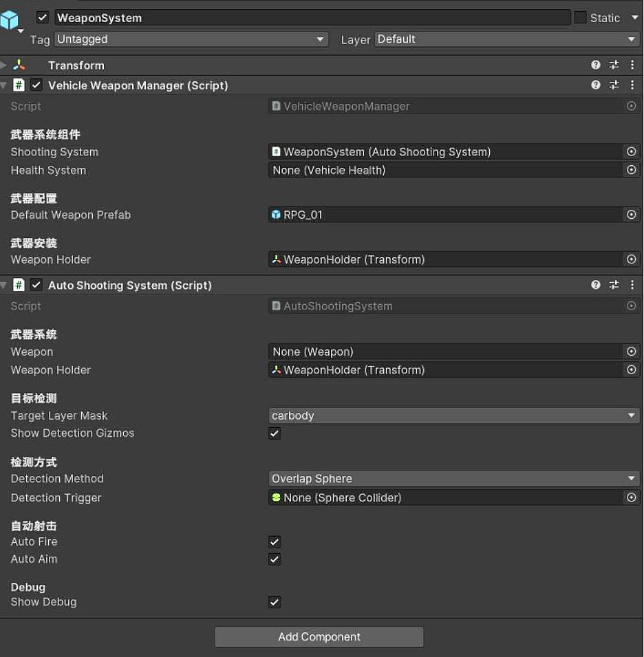Click the Add Component button

319,637
